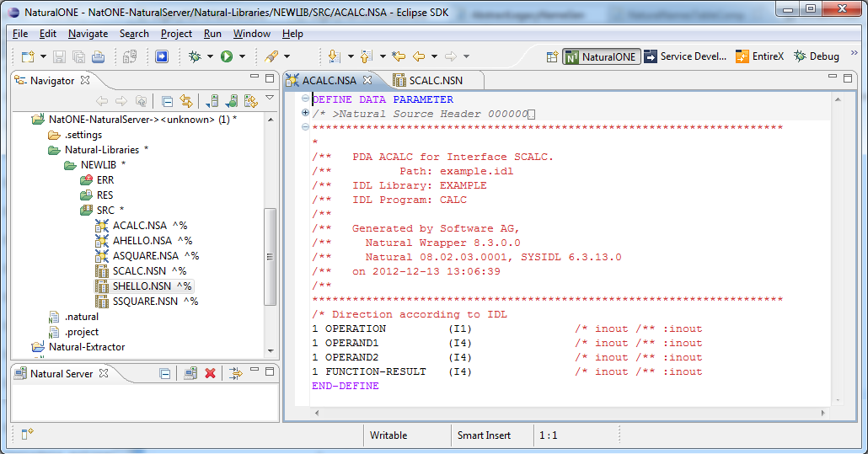Screen dimensions: 868x454
Task: Open the New wizard dropdown arrow
Action: [43, 56]
